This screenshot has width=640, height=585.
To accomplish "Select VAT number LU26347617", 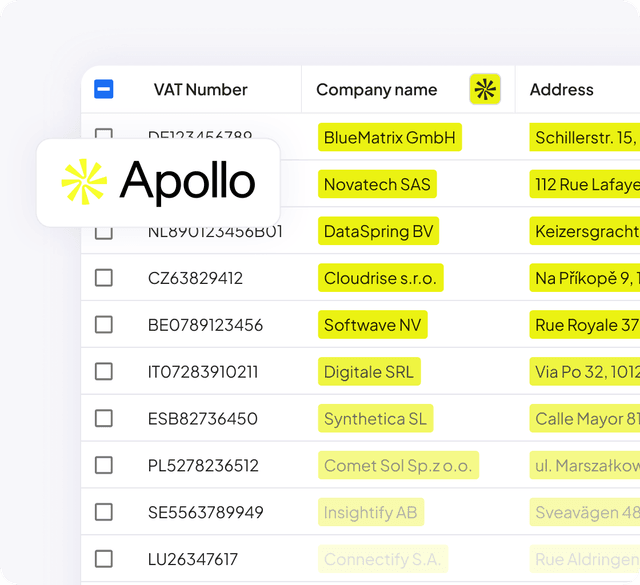I will pyautogui.click(x=193, y=559).
